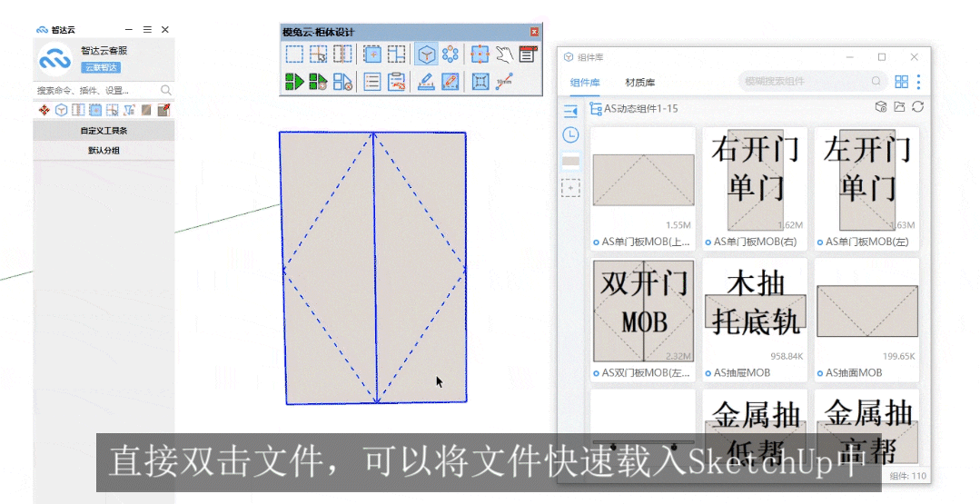Click the circular array nodes icon
The height and width of the screenshot is (504, 980).
click(450, 54)
